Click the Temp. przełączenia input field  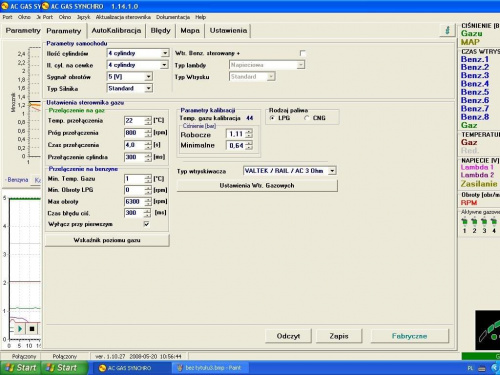tap(134, 121)
